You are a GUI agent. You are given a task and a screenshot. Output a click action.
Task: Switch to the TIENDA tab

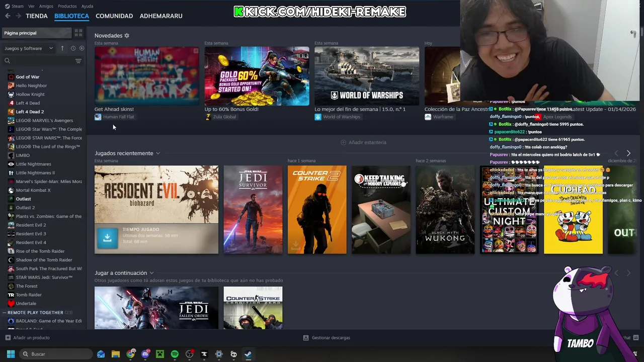click(37, 16)
